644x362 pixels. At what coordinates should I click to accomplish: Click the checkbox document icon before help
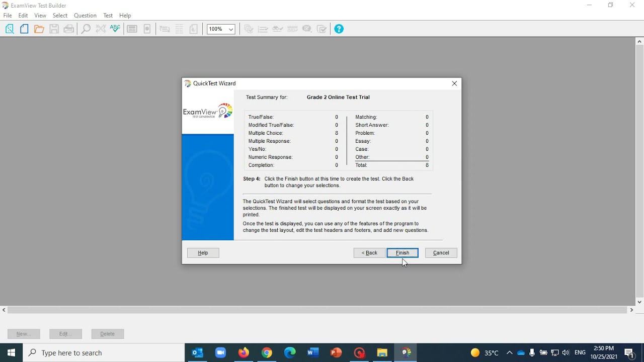pyautogui.click(x=322, y=29)
